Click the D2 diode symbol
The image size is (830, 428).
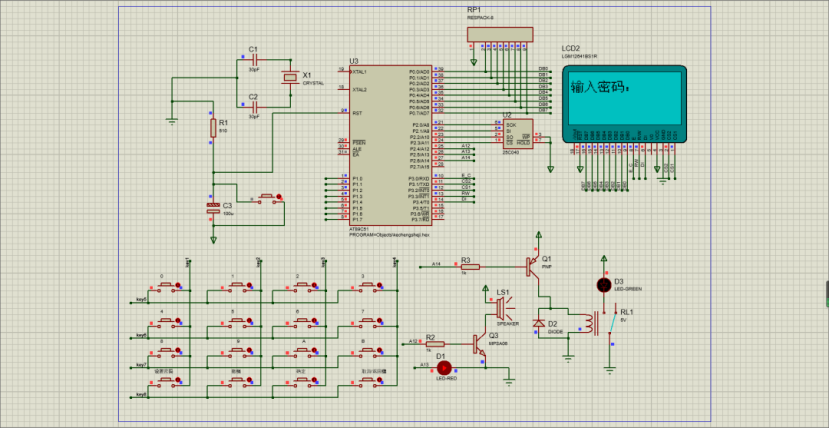click(540, 324)
